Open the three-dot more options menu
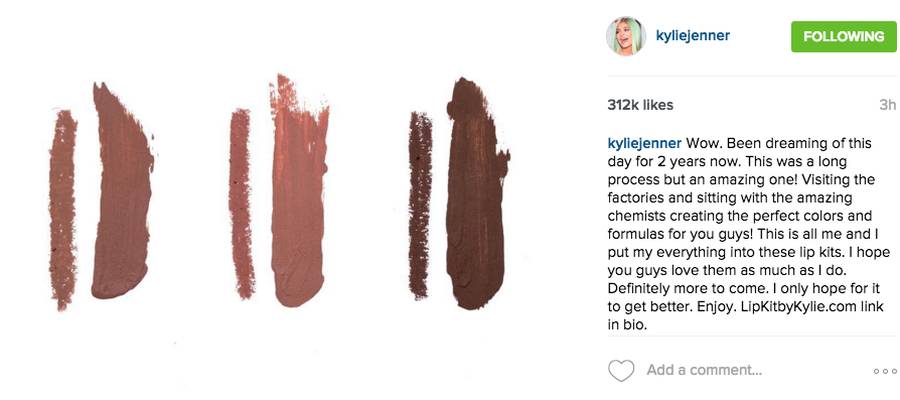This screenshot has width=900, height=400. 885,371
